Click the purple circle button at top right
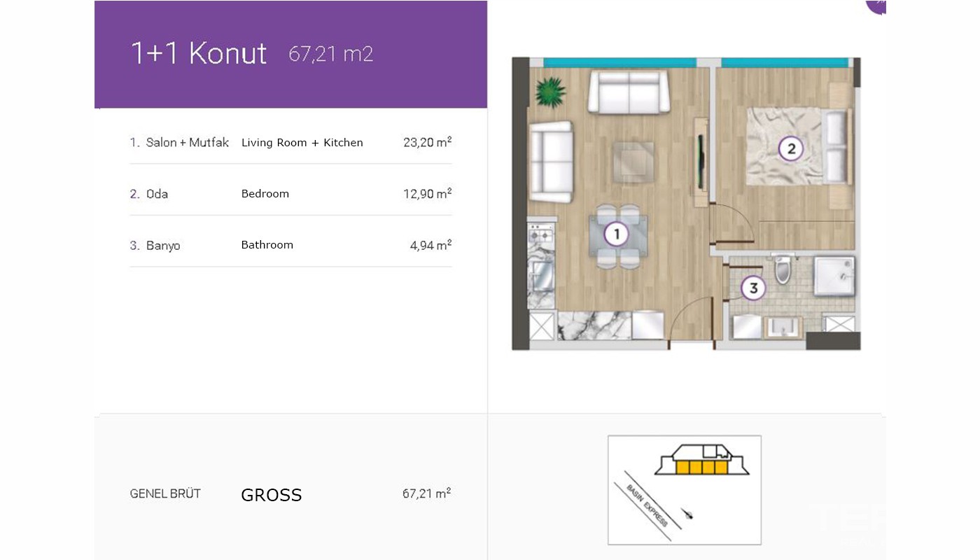 (x=876, y=6)
